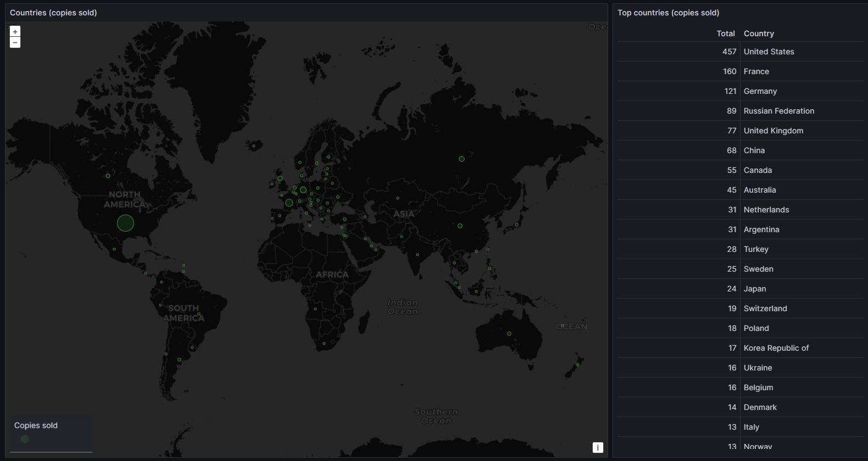
Task: Select the Turkey table cell
Action: [x=802, y=249]
